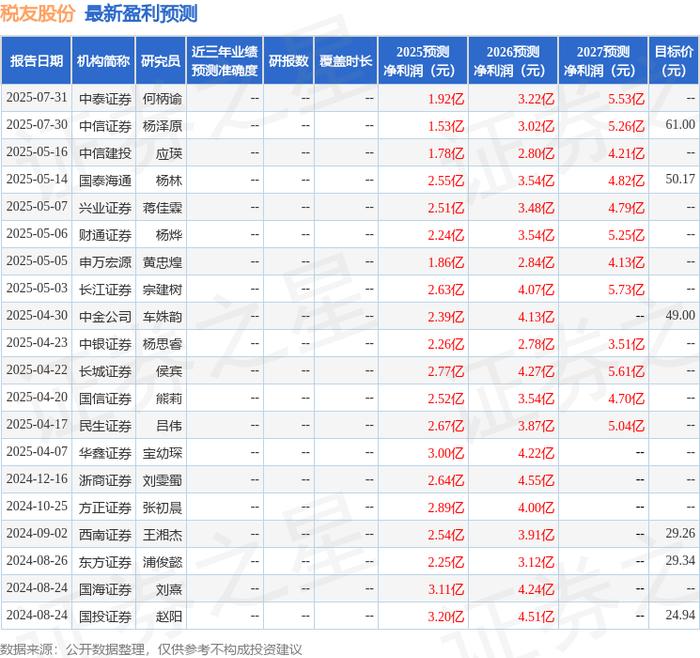Select the 民生证券 institution cell
700x658 pixels.
click(105, 426)
